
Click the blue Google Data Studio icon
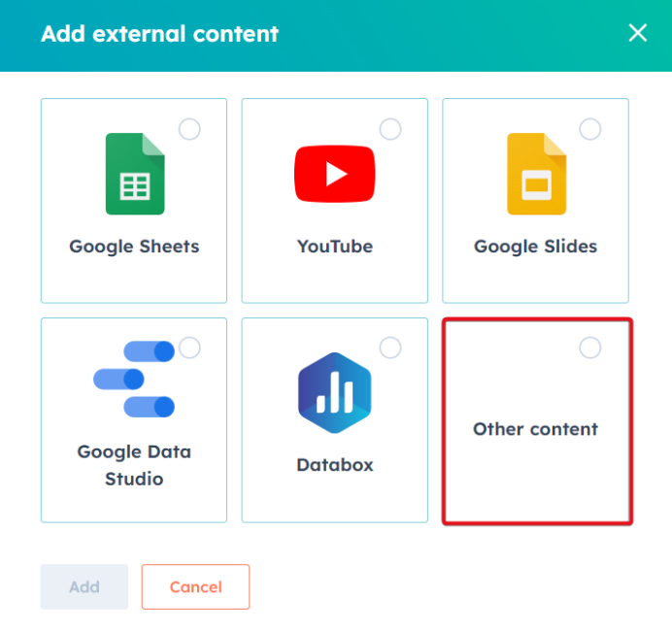(134, 380)
